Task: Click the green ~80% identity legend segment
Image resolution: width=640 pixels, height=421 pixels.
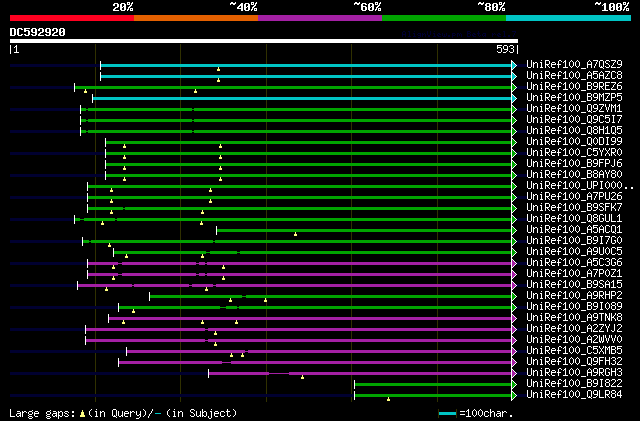Action: [444, 18]
